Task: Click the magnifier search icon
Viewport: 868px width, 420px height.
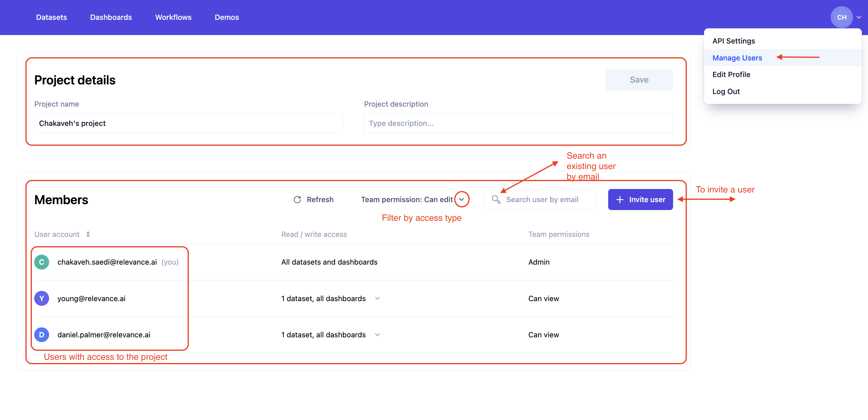Action: point(496,199)
